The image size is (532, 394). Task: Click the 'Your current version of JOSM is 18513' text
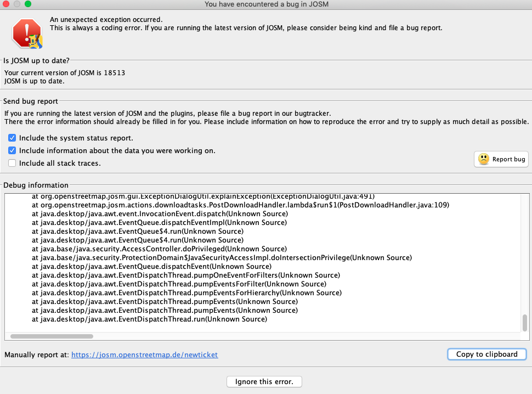click(65, 73)
